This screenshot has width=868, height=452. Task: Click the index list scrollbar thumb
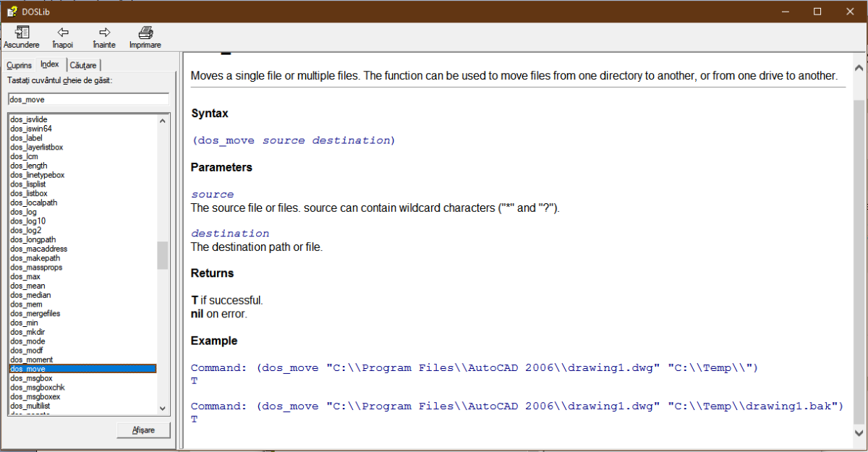(163, 255)
